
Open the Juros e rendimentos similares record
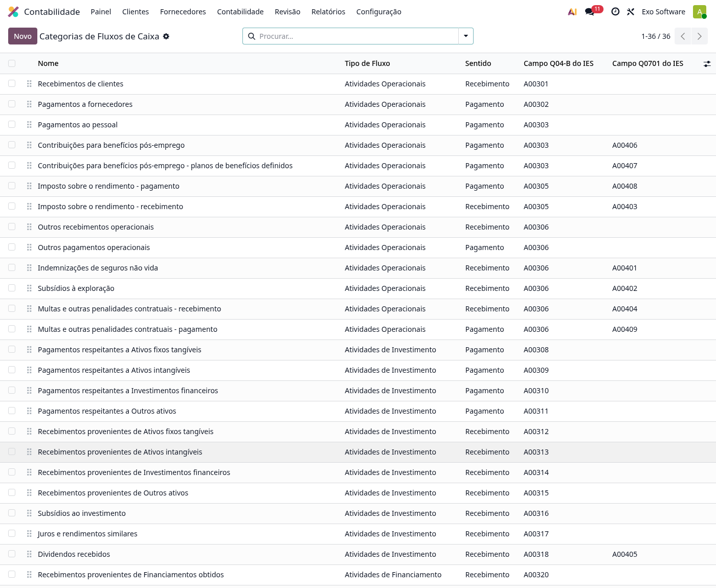[87, 534]
